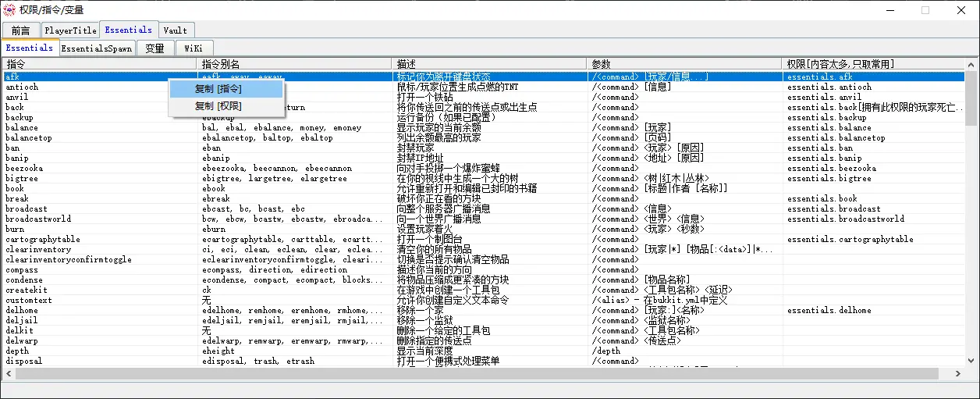The height and width of the screenshot is (399, 980).
Task: Open the 前言 tab
Action: pos(21,30)
